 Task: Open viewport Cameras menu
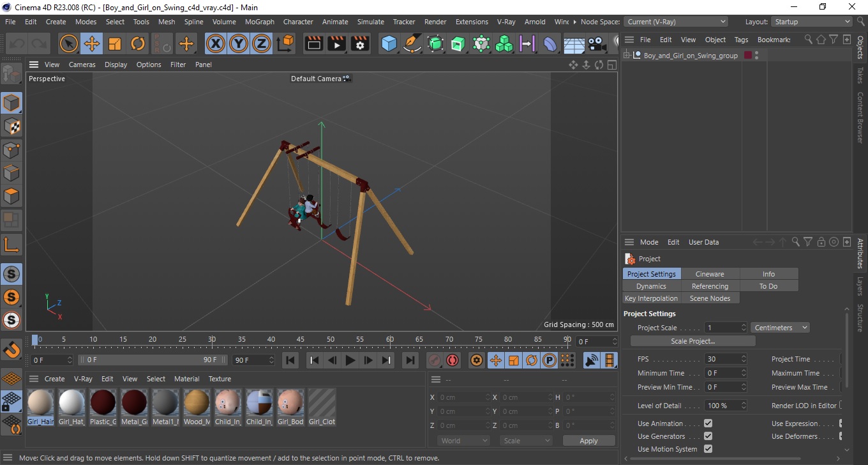(x=82, y=65)
